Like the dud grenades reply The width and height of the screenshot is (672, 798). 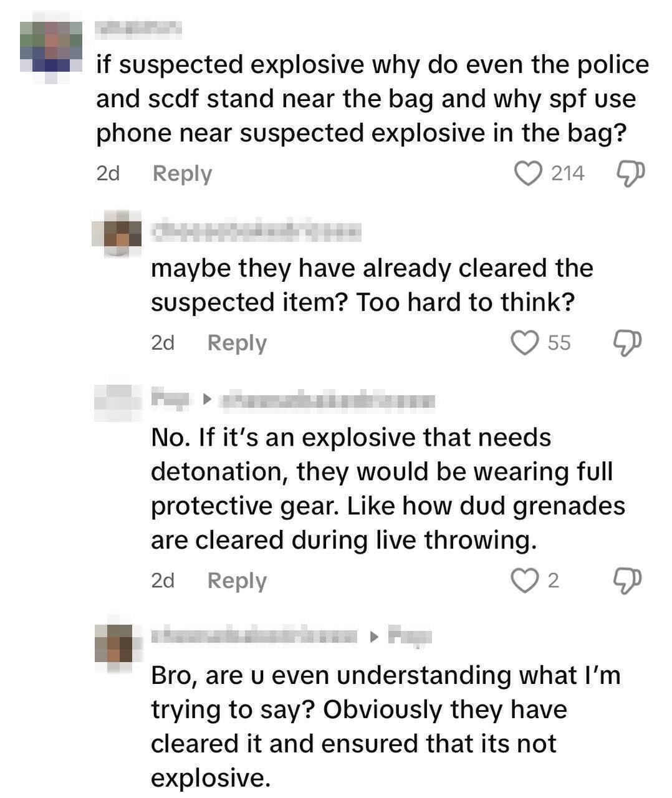524,580
